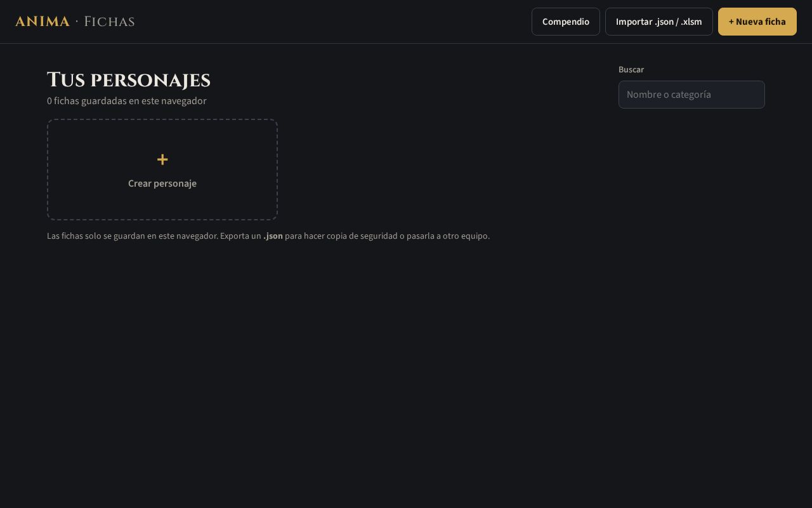The height and width of the screenshot is (508, 812).
Task: Click the bold .json text in the note
Action: (x=273, y=236)
